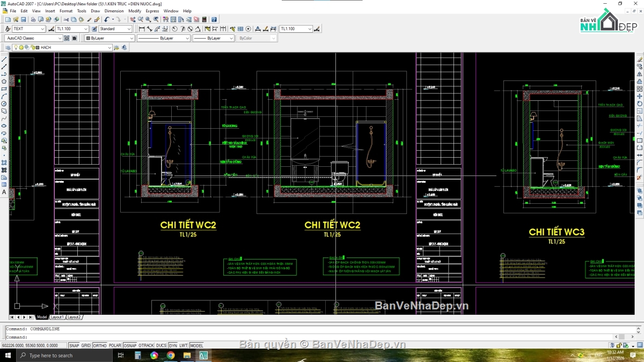Click the Workspace Settings gear icon
The image size is (644, 362).
point(67,38)
